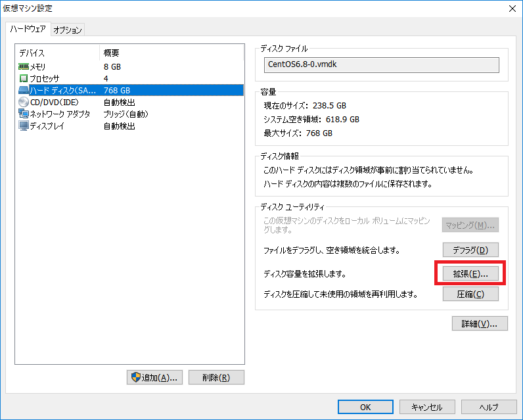The image size is (523, 420).
Task: Click the 圧縮(C) compact button
Action: tap(470, 294)
